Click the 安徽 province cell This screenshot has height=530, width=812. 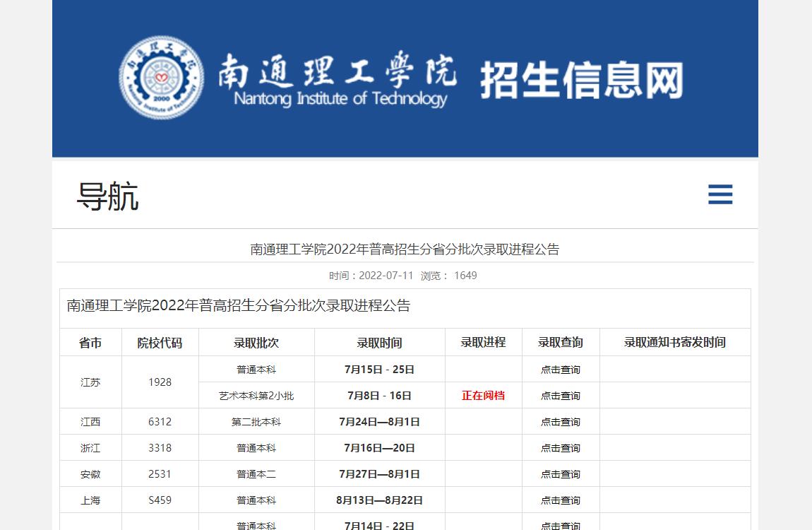pyautogui.click(x=90, y=474)
